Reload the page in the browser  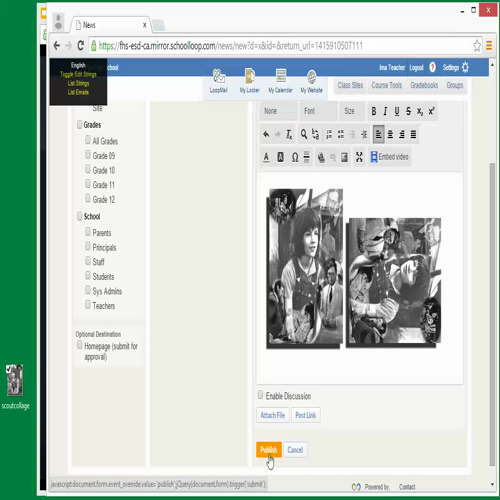[80, 45]
